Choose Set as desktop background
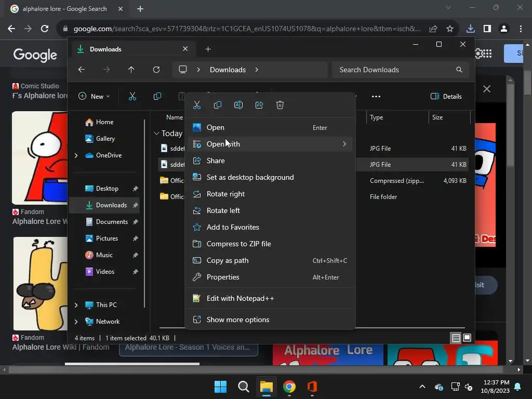 (x=270, y=178)
